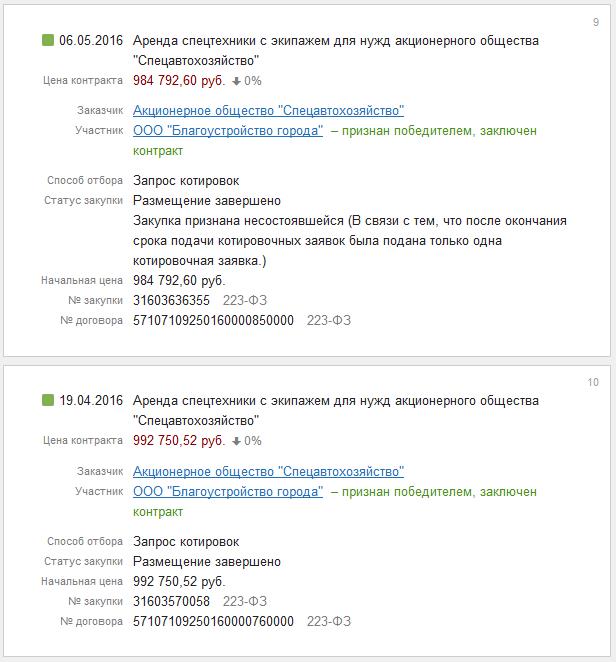The image size is (616, 662).
Task: Click the red contract price 984 792,60 руб.
Action: (x=179, y=80)
